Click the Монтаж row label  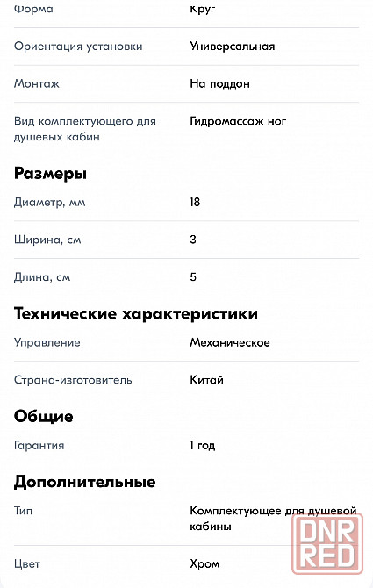tap(37, 83)
